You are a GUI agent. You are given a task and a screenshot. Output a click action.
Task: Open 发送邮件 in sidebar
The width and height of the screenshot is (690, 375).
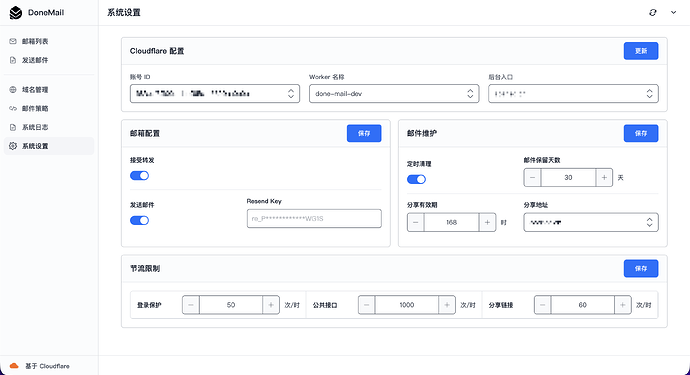point(49,60)
